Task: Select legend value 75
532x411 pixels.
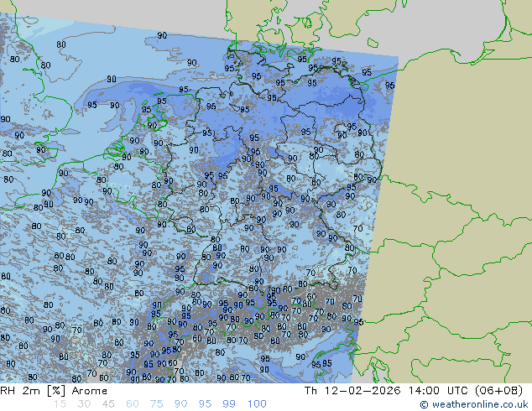Action: pos(156,404)
